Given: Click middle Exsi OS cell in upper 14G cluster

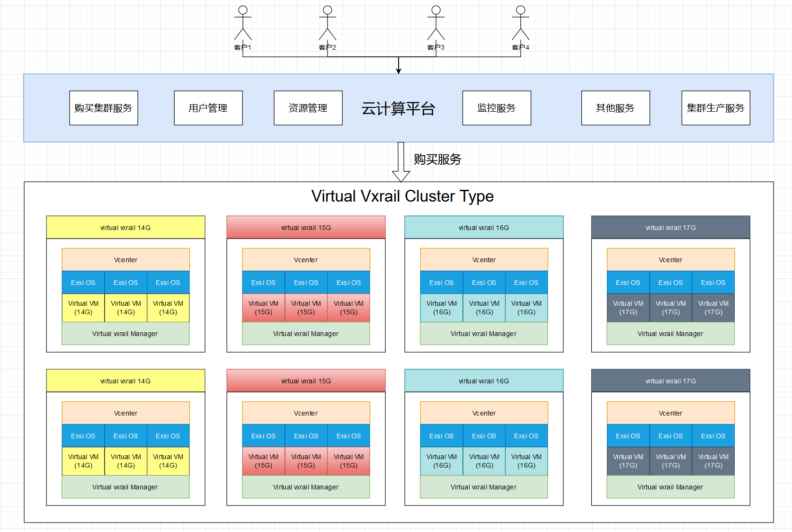Looking at the screenshot, I should (x=126, y=282).
